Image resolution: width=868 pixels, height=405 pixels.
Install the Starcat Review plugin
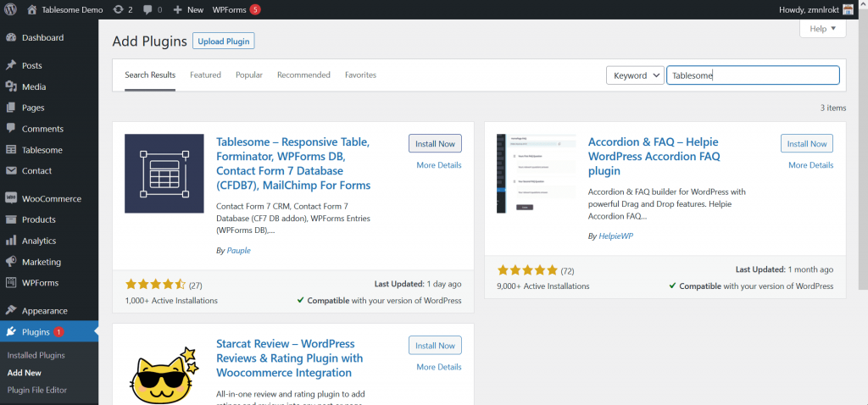click(435, 345)
